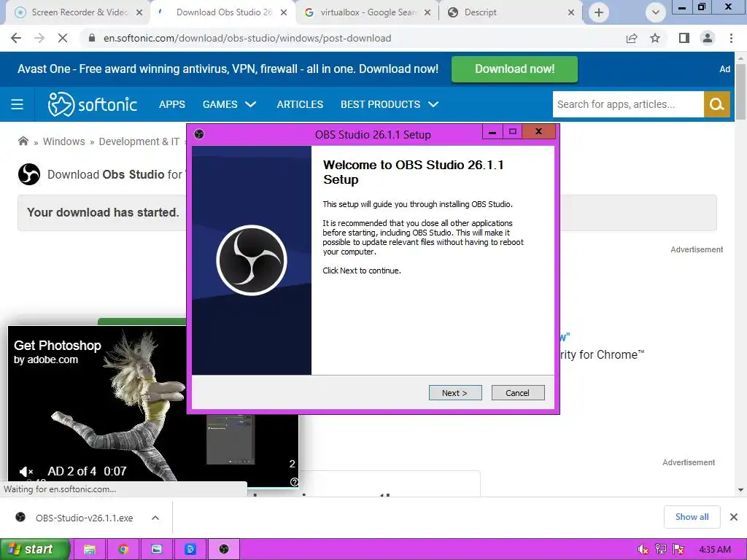Viewport: 747px width, 560px height.
Task: Click the OBS setup taskbar icon
Action: coord(224,549)
